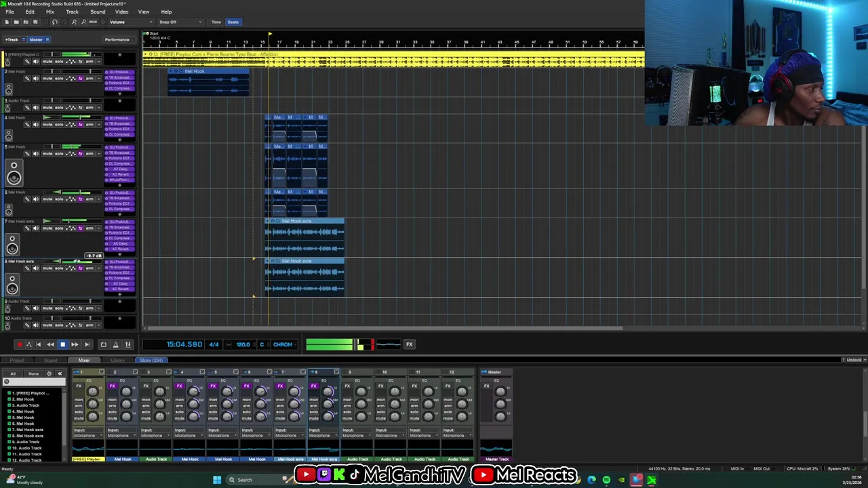
Task: Switch to the Library tab
Action: pyautogui.click(x=117, y=361)
